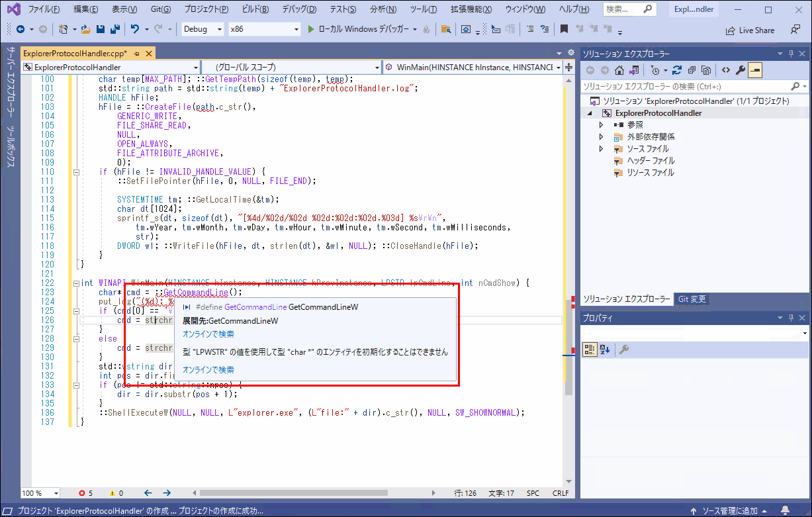Click the red error count 5 indicator
The image size is (812, 517).
point(86,493)
